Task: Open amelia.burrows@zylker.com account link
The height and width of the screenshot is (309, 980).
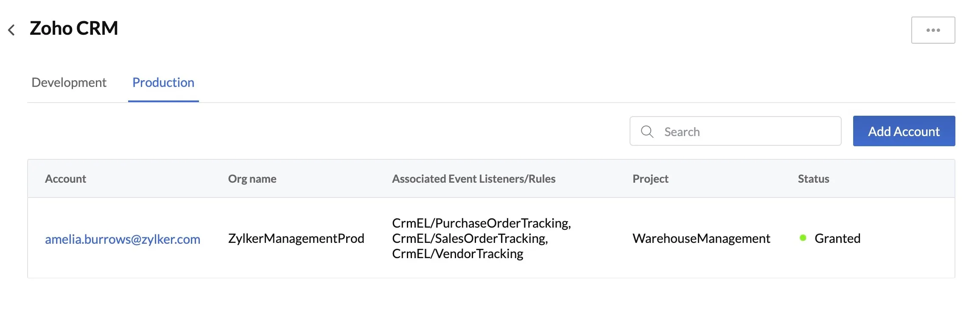Action: point(123,239)
